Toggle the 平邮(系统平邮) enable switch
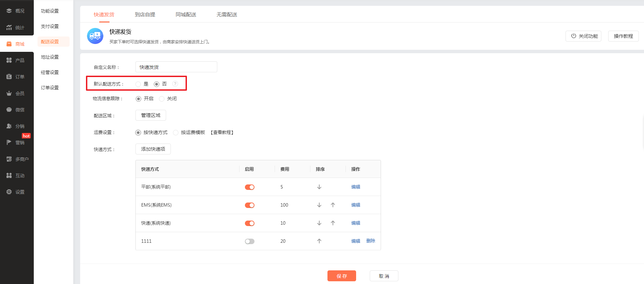Image resolution: width=644 pixels, height=284 pixels. [250, 187]
